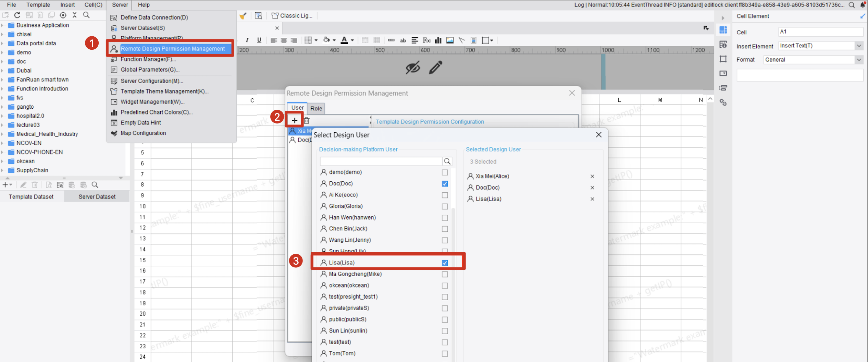This screenshot has width=868, height=362.
Task: Click the user search magnifier icon
Action: pyautogui.click(x=447, y=161)
